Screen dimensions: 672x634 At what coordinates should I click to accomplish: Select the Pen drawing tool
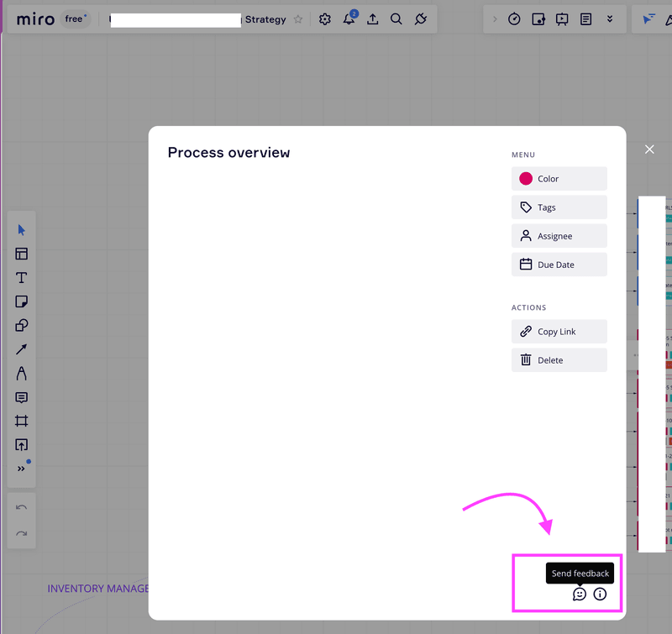(x=22, y=374)
